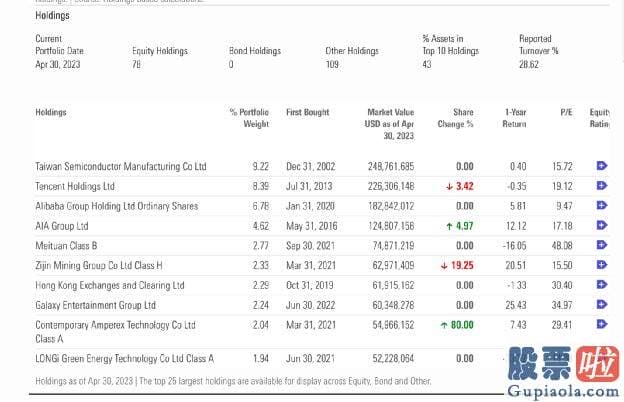The width and height of the screenshot is (624, 402).
Task: Open Tencent Holdings Ltd holding
Action: (x=75, y=186)
